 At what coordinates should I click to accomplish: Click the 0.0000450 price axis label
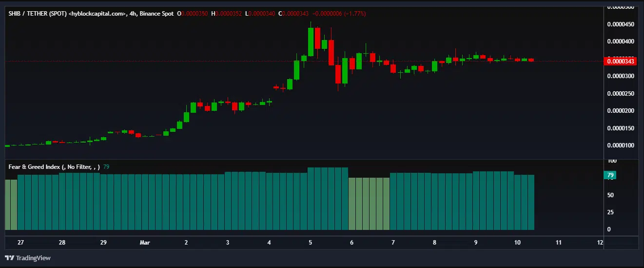[620, 24]
